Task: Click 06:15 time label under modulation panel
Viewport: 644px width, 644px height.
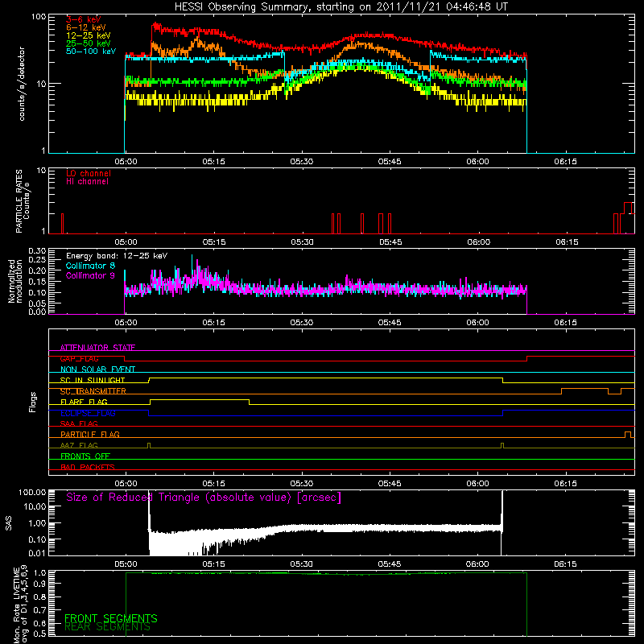Action: click(x=566, y=323)
